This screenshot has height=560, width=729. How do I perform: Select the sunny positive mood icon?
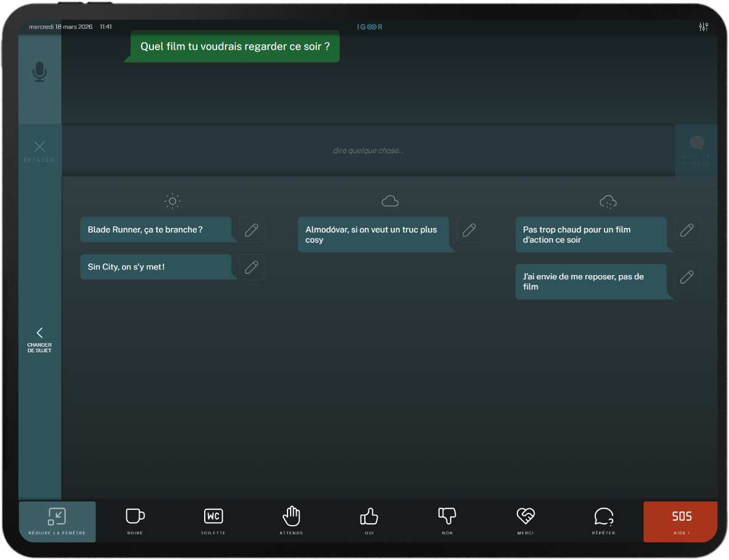pyautogui.click(x=172, y=201)
